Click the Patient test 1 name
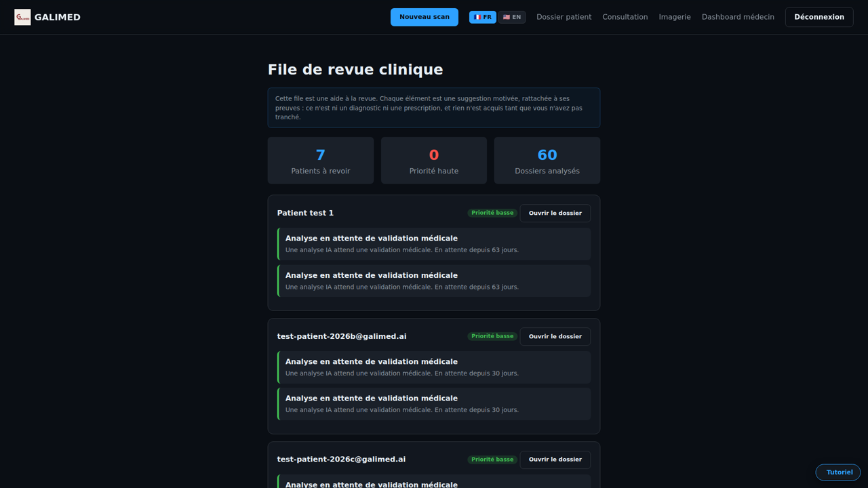The image size is (868, 488). pyautogui.click(x=305, y=213)
